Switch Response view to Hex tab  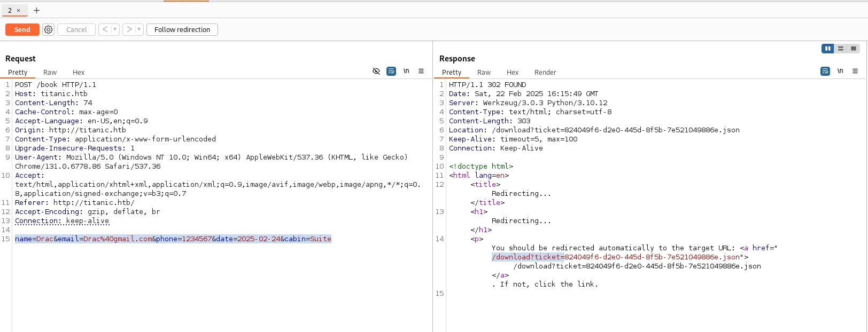[513, 72]
